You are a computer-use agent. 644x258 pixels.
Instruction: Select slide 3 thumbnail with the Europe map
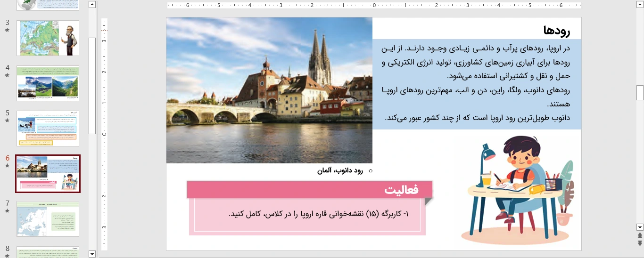point(48,38)
